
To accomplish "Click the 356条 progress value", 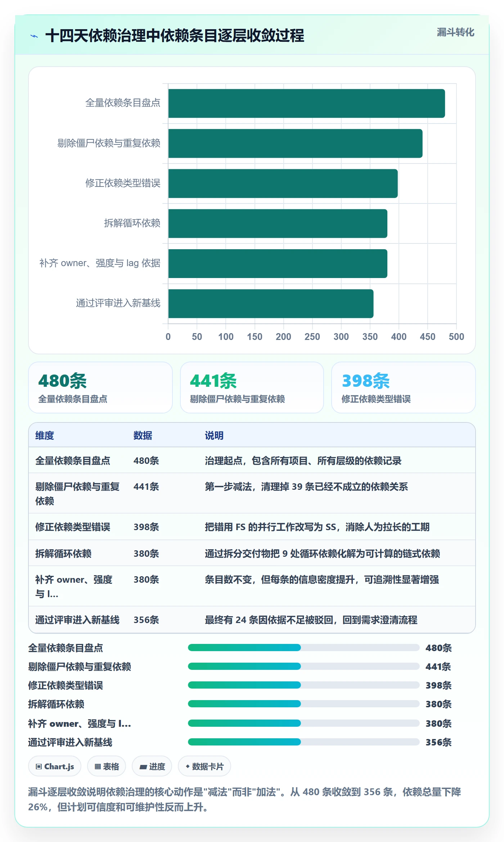I will [438, 742].
